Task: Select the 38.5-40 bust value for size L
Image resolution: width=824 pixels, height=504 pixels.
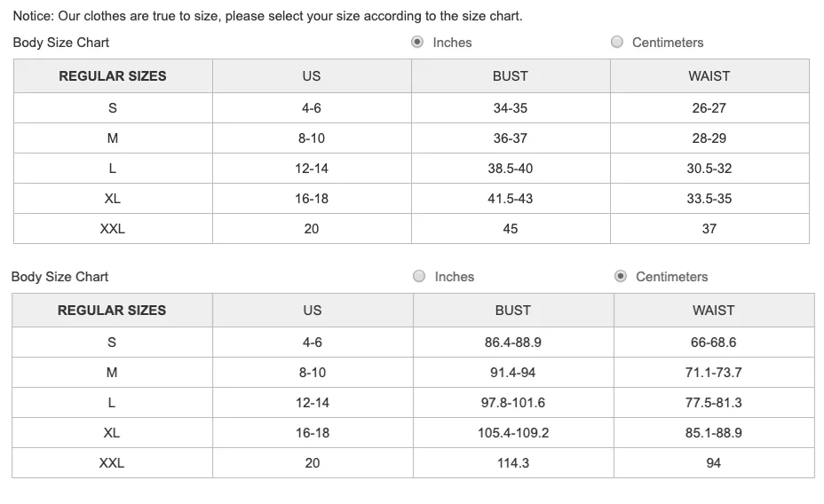Action: [x=511, y=169]
